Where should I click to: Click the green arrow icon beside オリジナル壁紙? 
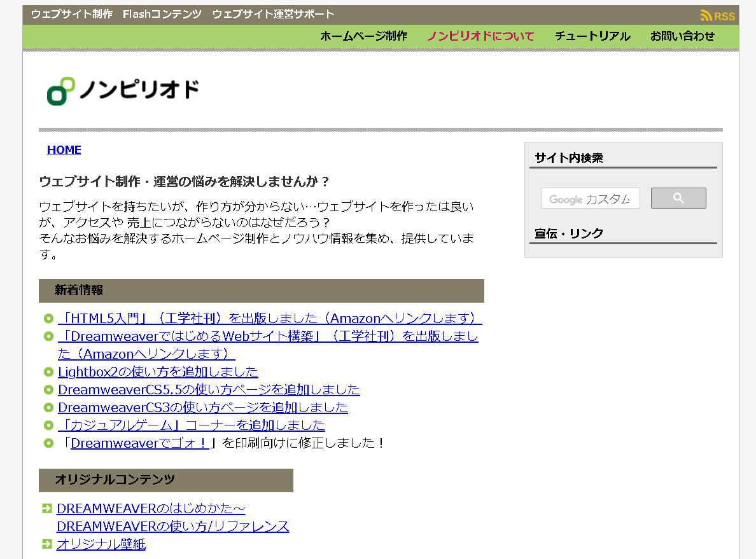click(46, 544)
